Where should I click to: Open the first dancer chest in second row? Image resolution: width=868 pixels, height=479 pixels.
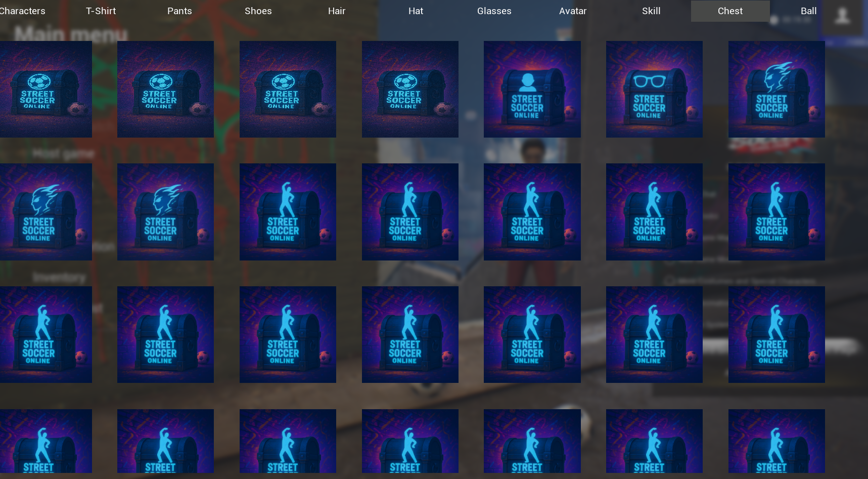coord(288,212)
